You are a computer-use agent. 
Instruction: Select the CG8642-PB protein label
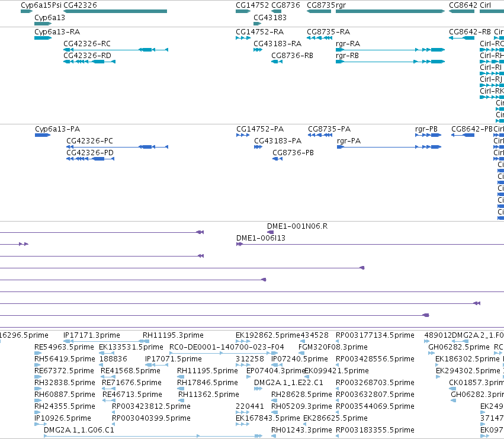[472, 129]
